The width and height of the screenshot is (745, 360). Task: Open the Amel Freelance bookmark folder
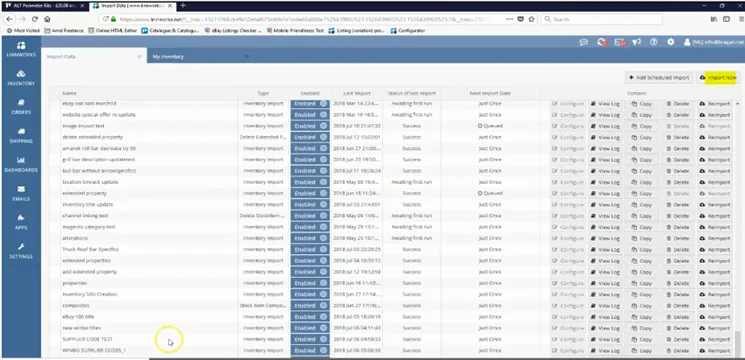click(x=64, y=30)
